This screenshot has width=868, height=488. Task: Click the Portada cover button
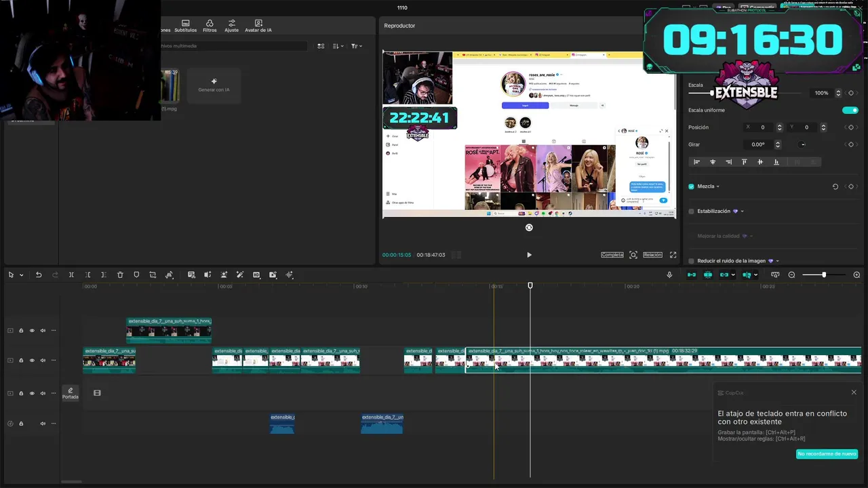(71, 393)
